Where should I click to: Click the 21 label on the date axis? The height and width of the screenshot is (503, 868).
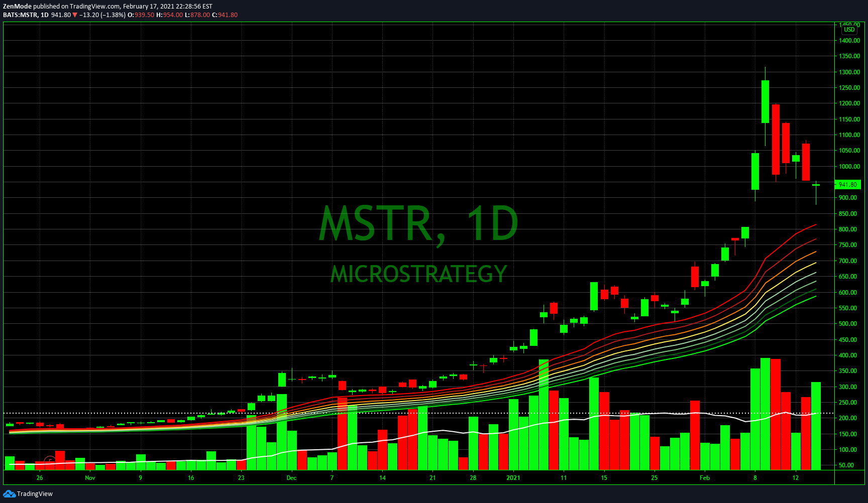point(432,478)
